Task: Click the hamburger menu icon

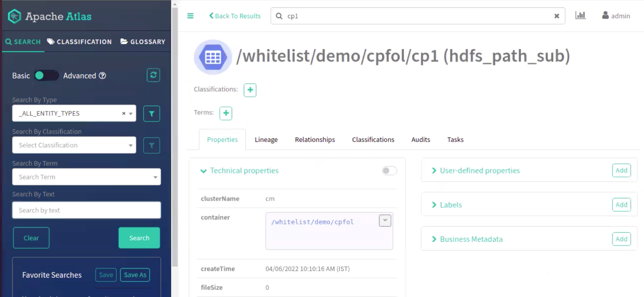Action: pos(190,16)
